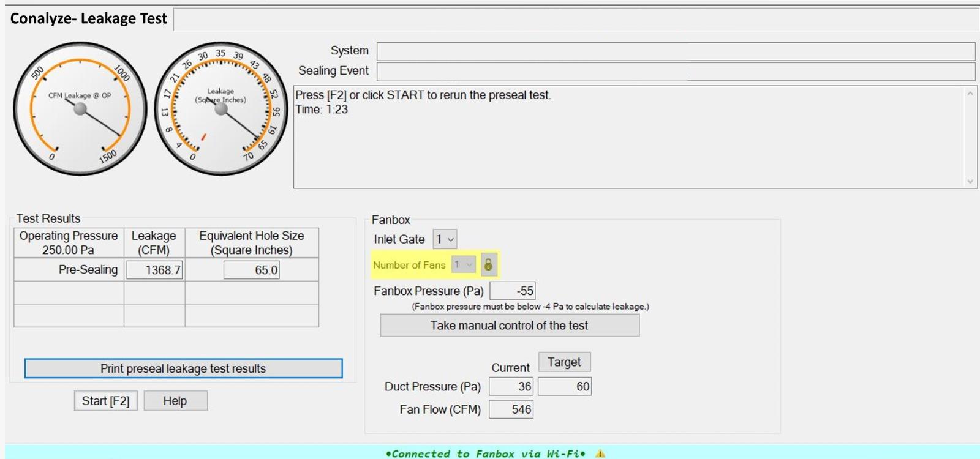Click Print preseal leakage test results
Screen dimensions: 980x459
coord(183,368)
